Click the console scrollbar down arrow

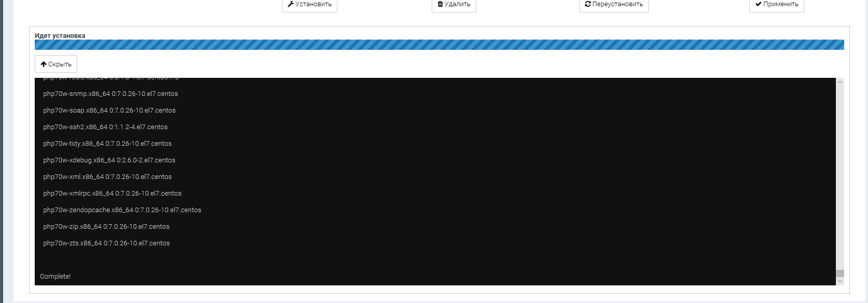840,281
